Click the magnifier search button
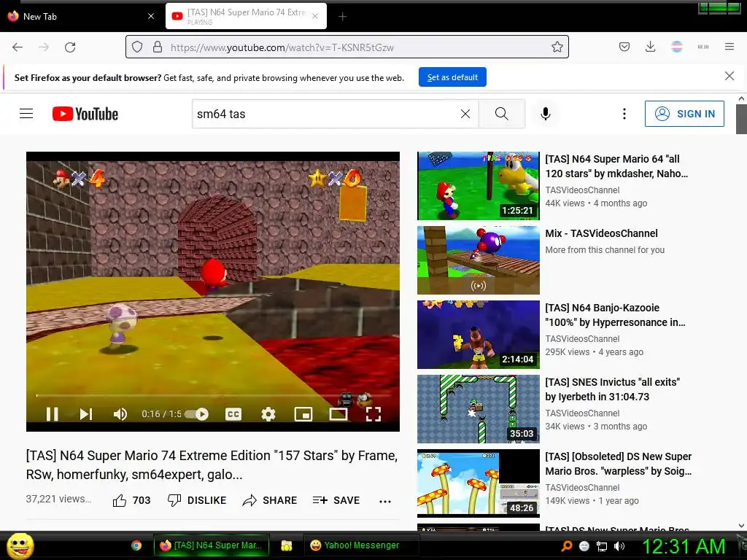 (x=502, y=114)
